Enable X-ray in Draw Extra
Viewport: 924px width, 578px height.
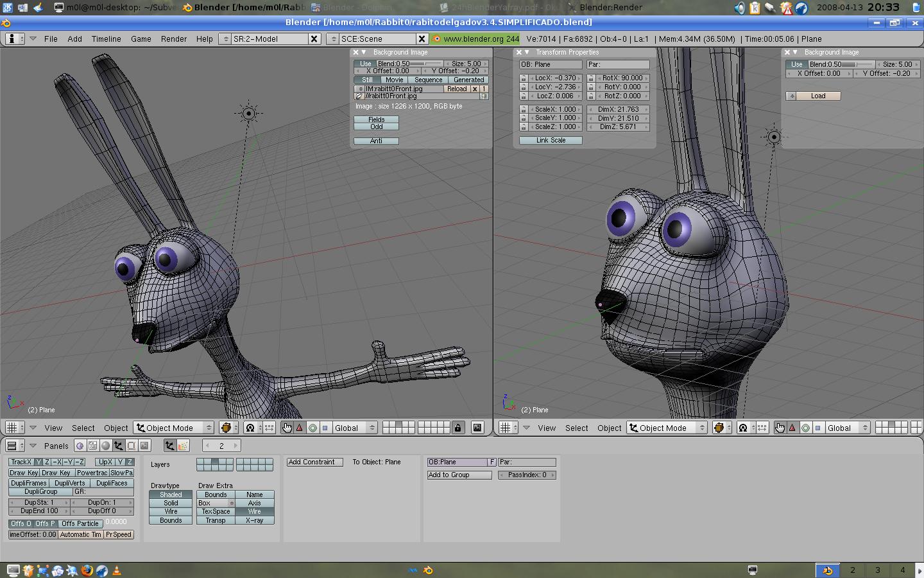click(x=255, y=520)
